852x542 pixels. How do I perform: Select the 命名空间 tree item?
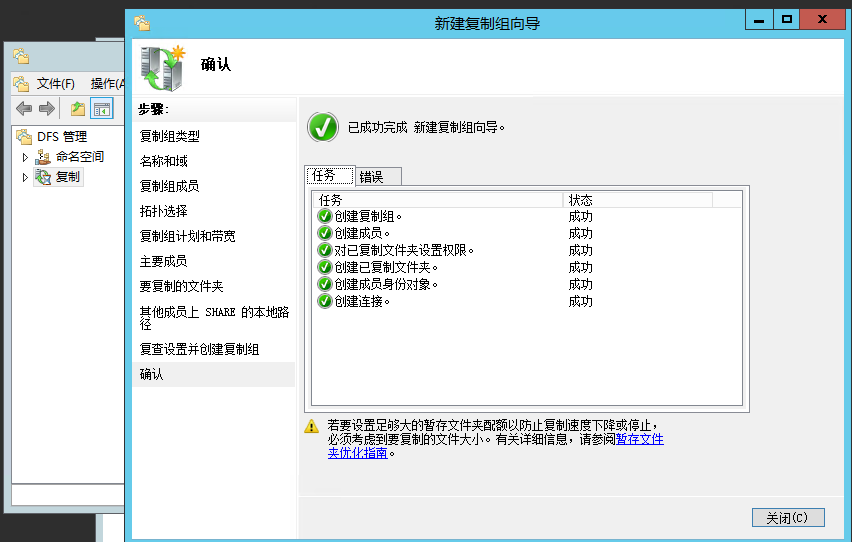pyautogui.click(x=79, y=157)
